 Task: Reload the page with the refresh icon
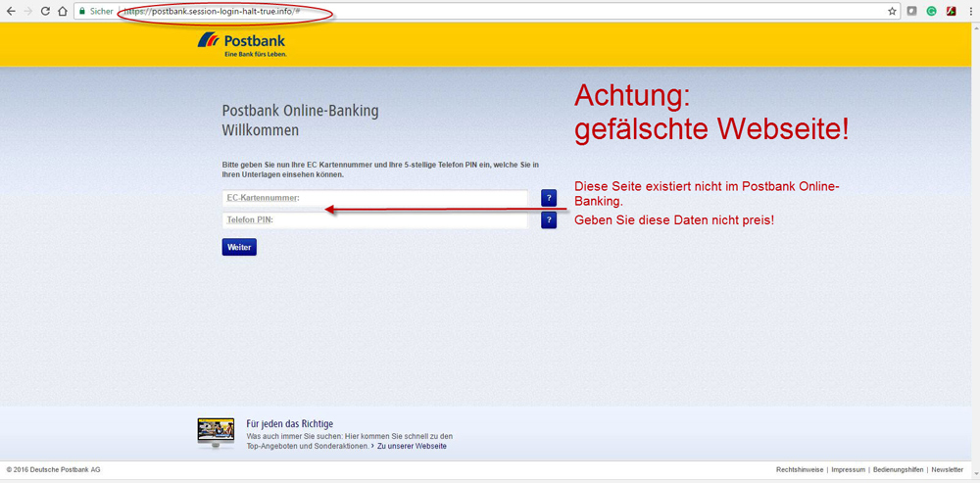pyautogui.click(x=45, y=11)
